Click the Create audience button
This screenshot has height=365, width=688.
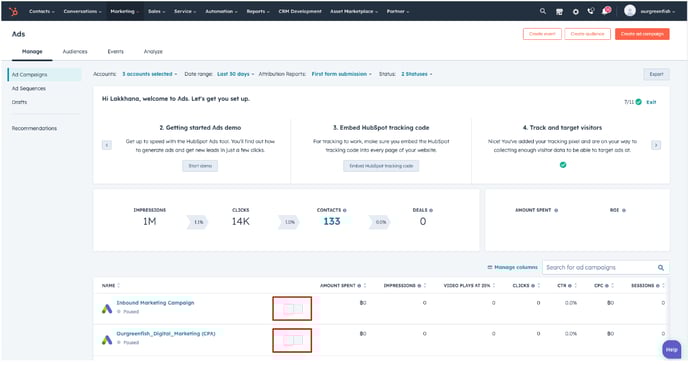click(588, 34)
